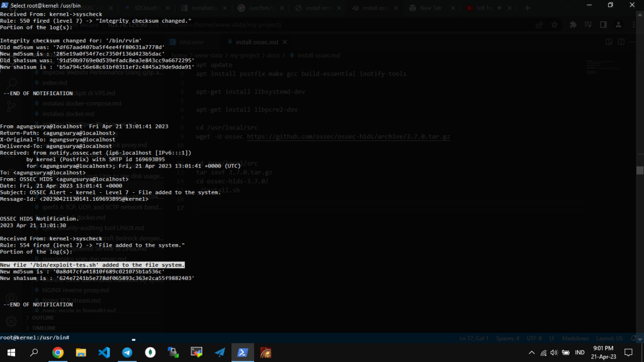Click the battery status tray icon
Viewport: 644px width, 362px height.
pyautogui.click(x=566, y=352)
